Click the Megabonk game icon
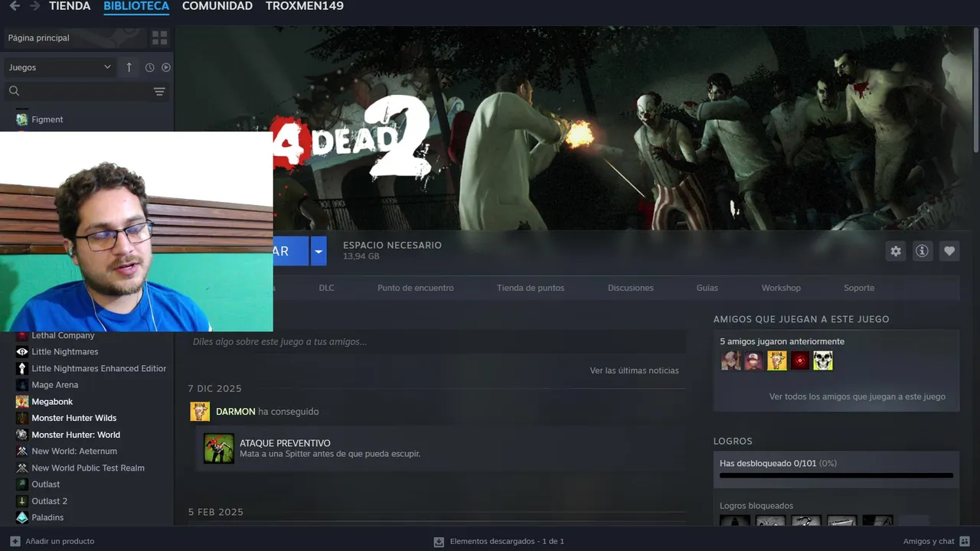This screenshot has width=980, height=551. click(22, 402)
